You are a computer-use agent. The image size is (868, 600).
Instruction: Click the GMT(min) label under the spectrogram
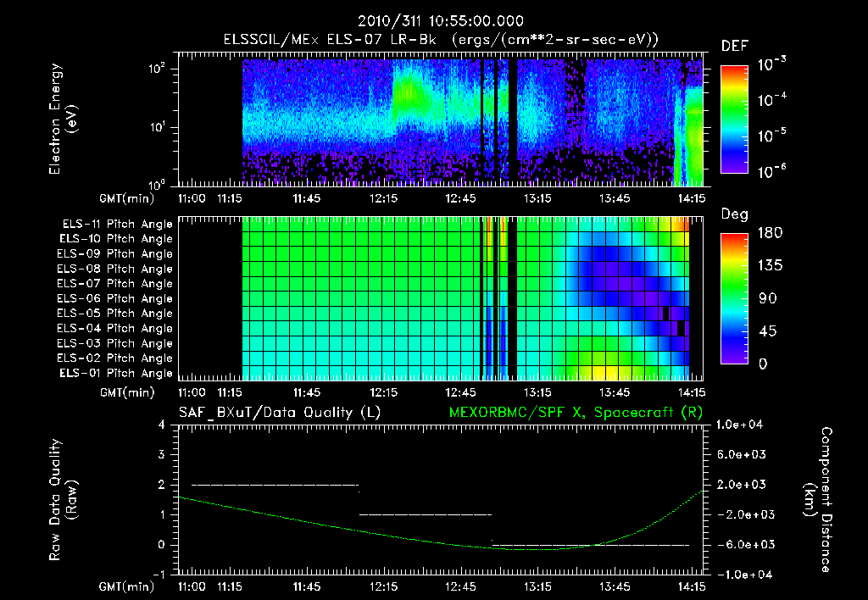(127, 198)
